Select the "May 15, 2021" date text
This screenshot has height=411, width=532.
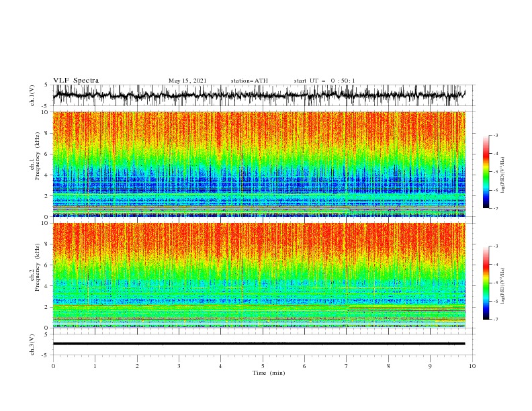(x=187, y=81)
